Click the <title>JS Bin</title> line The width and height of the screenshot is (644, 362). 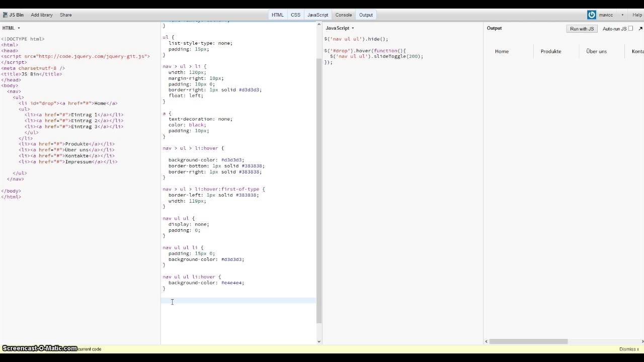coord(32,74)
